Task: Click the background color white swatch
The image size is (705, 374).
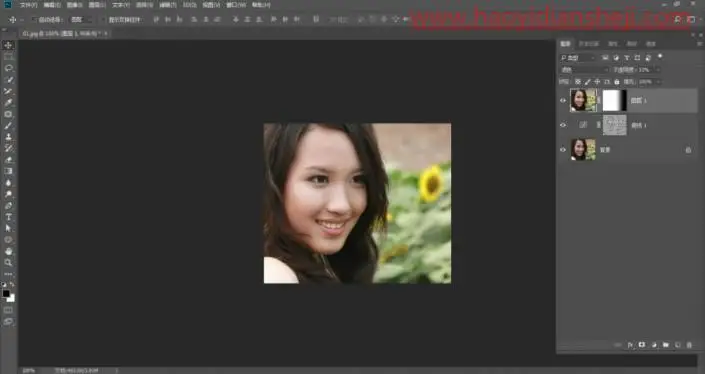Action: [11, 298]
